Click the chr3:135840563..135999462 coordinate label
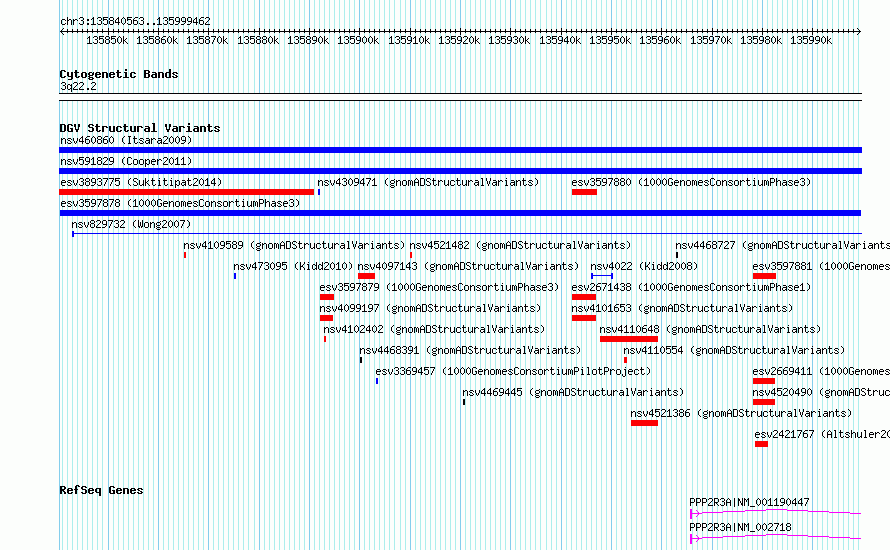Screen dimensions: 890x550 point(135,21)
